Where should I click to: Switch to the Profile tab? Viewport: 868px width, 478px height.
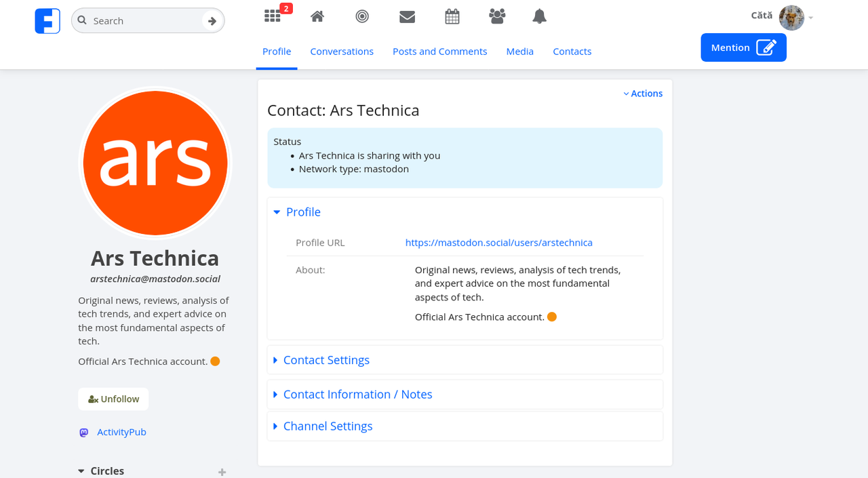(277, 52)
